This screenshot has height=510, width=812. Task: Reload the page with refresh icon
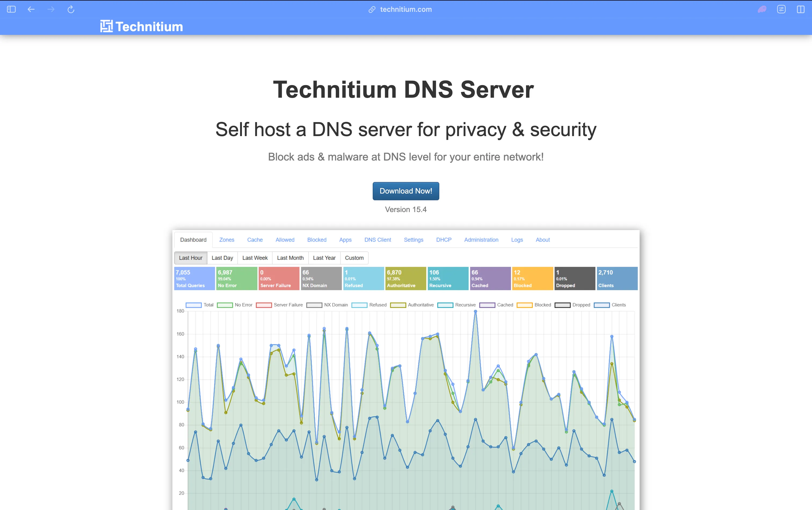coord(71,9)
